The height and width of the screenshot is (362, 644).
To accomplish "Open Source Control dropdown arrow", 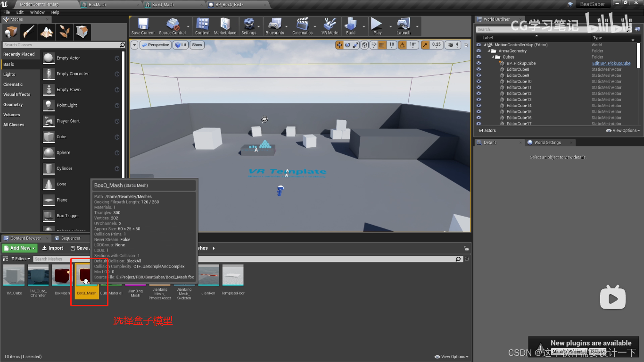I will [x=188, y=26].
